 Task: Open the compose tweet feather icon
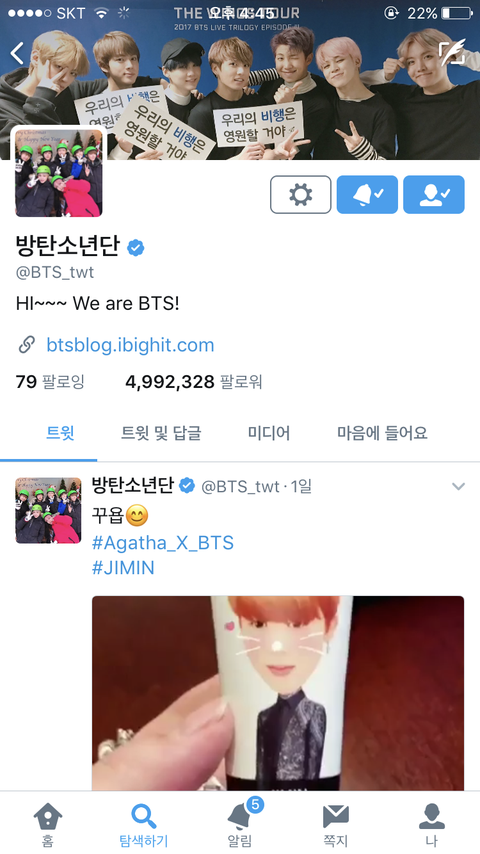coord(453,52)
